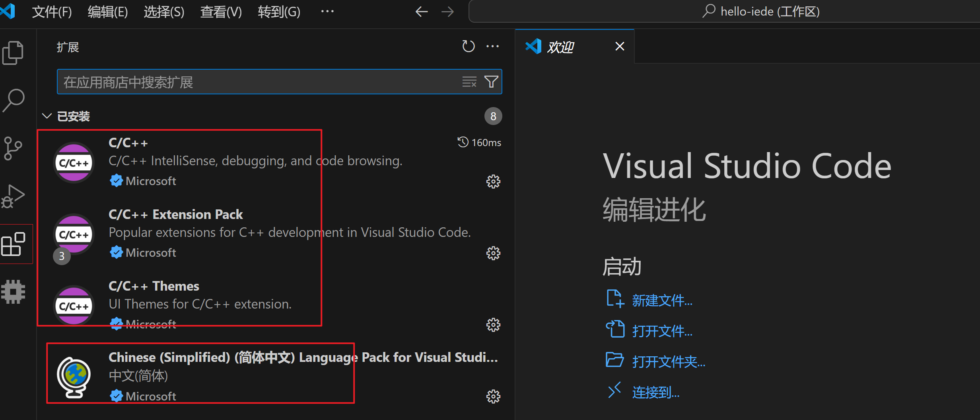Open the 查看(V) menu

221,12
